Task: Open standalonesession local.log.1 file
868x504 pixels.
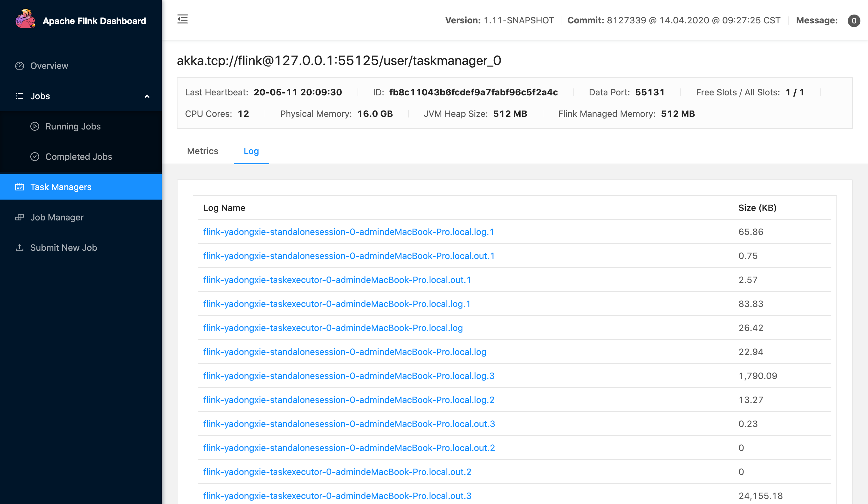Action: tap(349, 232)
